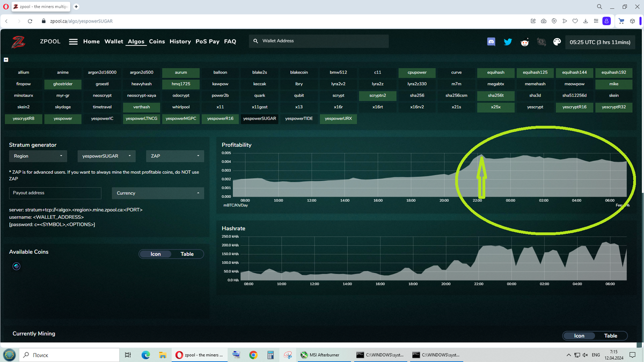Viewport: 644px width, 362px height.
Task: Switch Available Coins view to Icon
Action: [156, 254]
